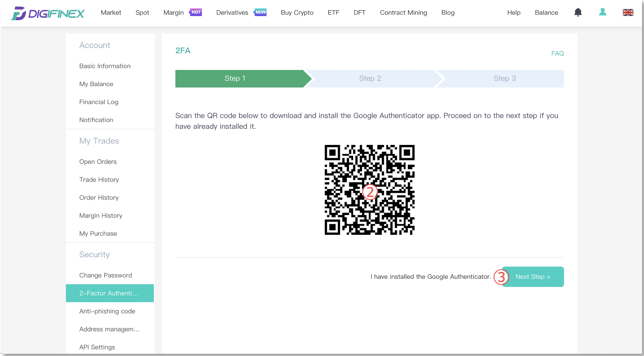The height and width of the screenshot is (356, 644).
Task: Click the Security section heading
Action: 94,254
